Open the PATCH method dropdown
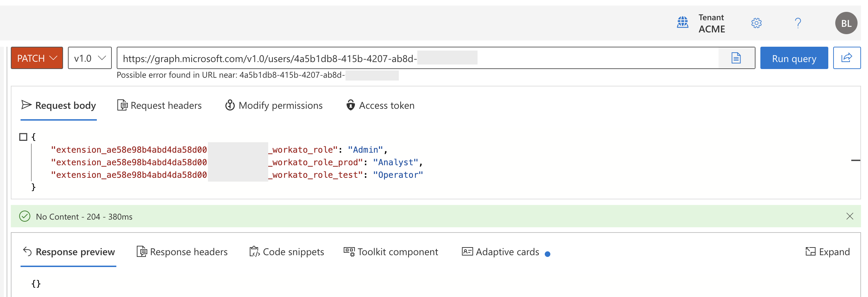The width and height of the screenshot is (868, 297). 37,58
